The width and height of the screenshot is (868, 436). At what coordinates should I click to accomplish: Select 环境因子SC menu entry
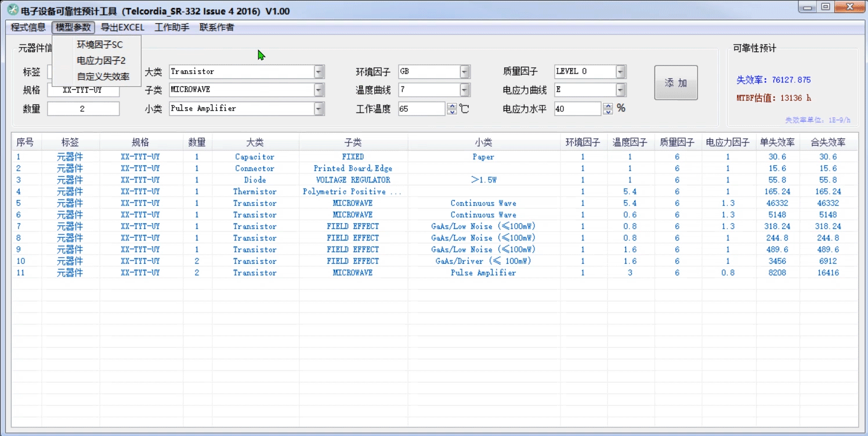coord(100,45)
